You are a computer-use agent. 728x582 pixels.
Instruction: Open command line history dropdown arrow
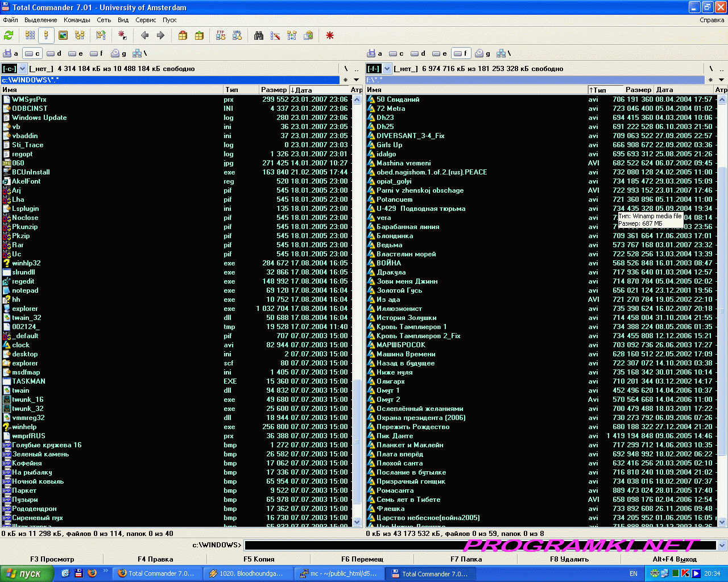point(722,545)
